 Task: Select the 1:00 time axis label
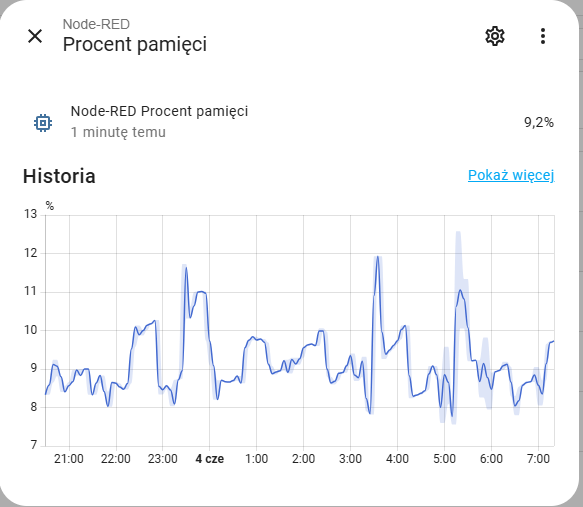point(257,459)
